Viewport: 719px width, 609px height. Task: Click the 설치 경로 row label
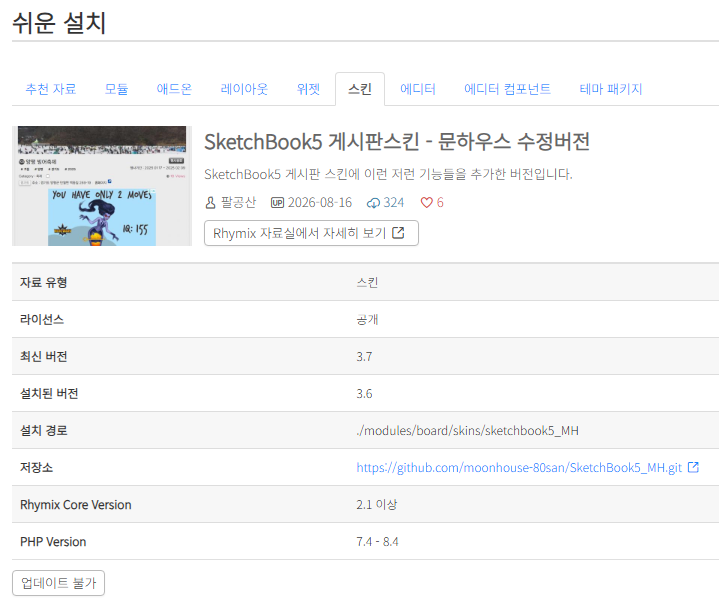point(44,430)
